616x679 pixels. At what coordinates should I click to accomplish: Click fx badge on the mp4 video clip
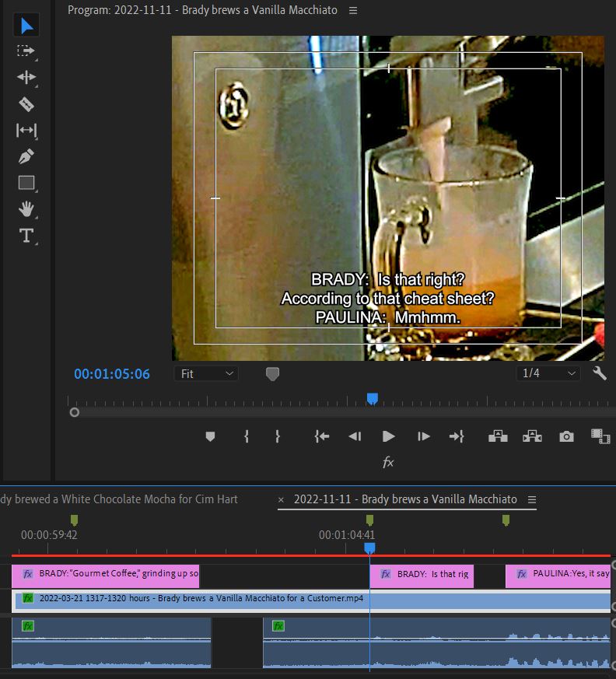[x=28, y=598]
